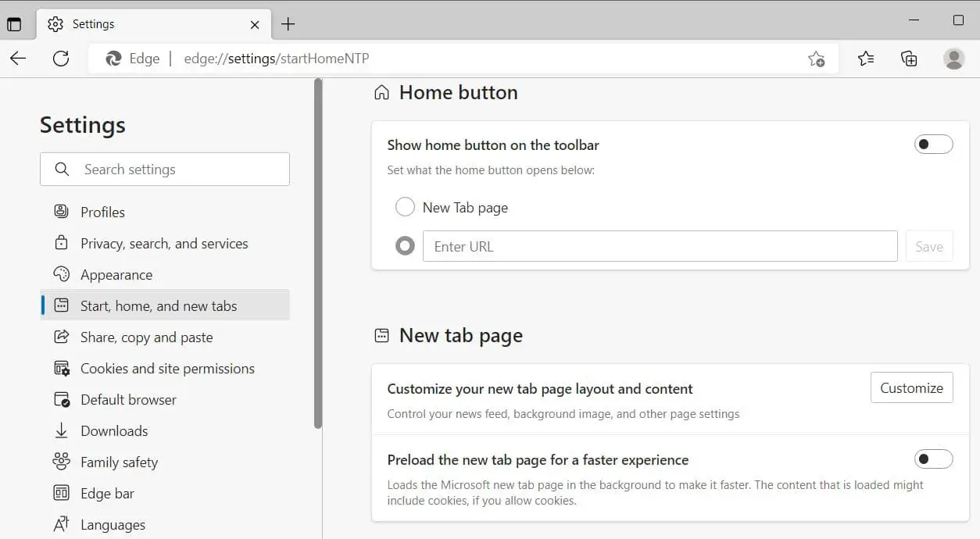Open a new tab with plus button
This screenshot has width=980, height=539.
[x=288, y=24]
